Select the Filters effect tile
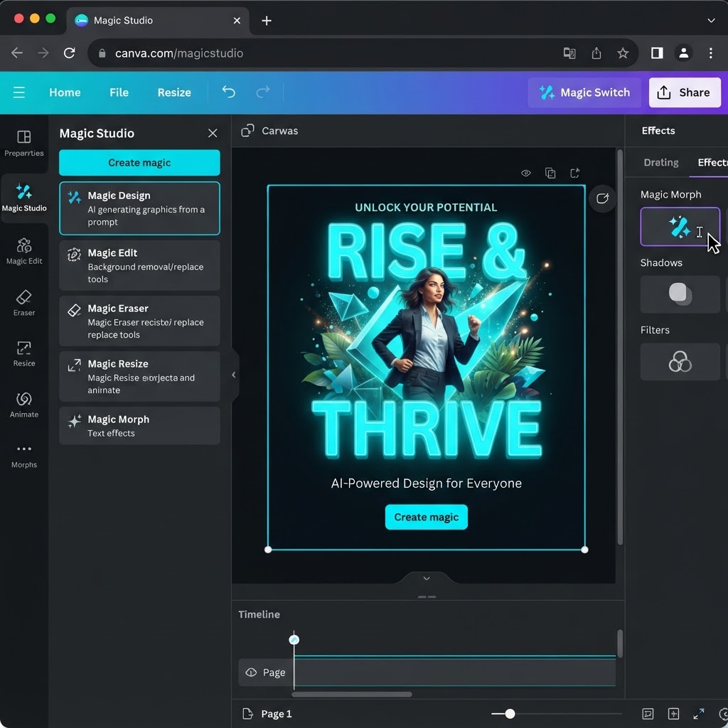The image size is (728, 728). [x=680, y=362]
